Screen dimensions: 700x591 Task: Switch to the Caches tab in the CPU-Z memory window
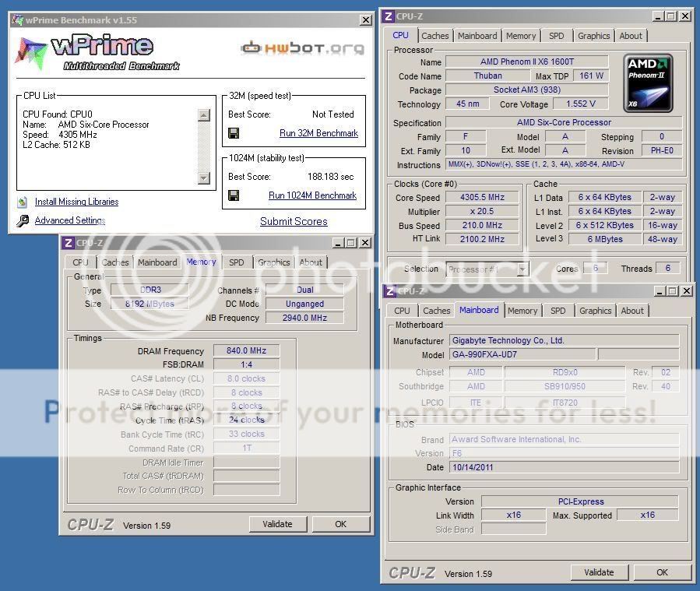[x=115, y=262]
